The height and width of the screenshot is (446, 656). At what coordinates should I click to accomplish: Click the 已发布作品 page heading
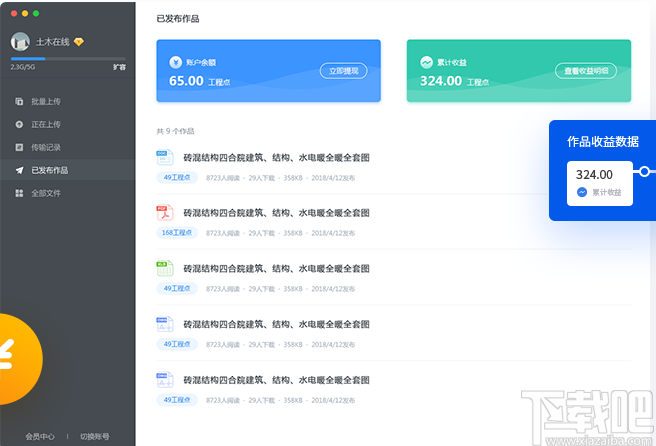point(178,19)
